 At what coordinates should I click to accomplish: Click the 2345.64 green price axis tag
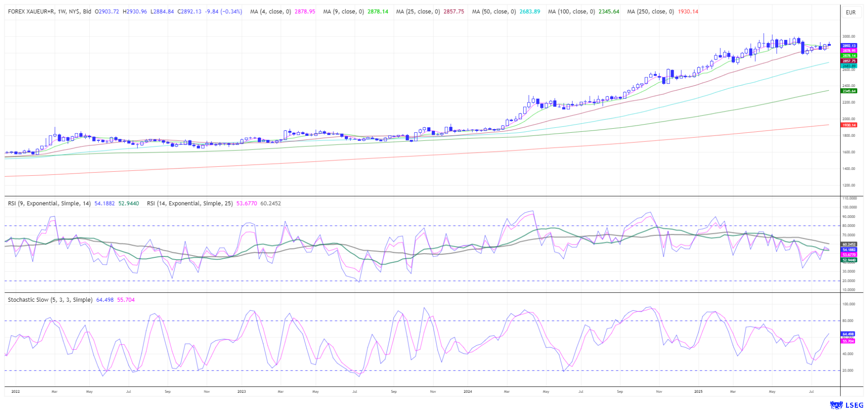(849, 91)
